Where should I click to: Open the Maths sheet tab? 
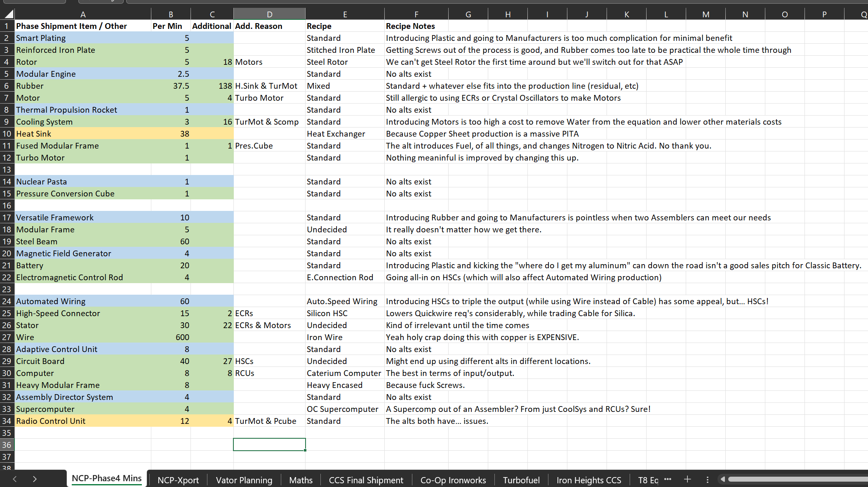(301, 480)
